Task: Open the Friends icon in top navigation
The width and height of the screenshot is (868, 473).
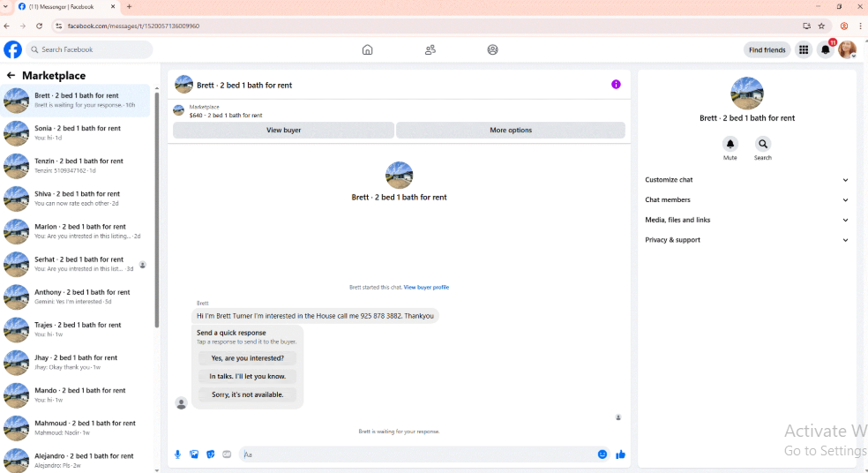Action: click(430, 49)
